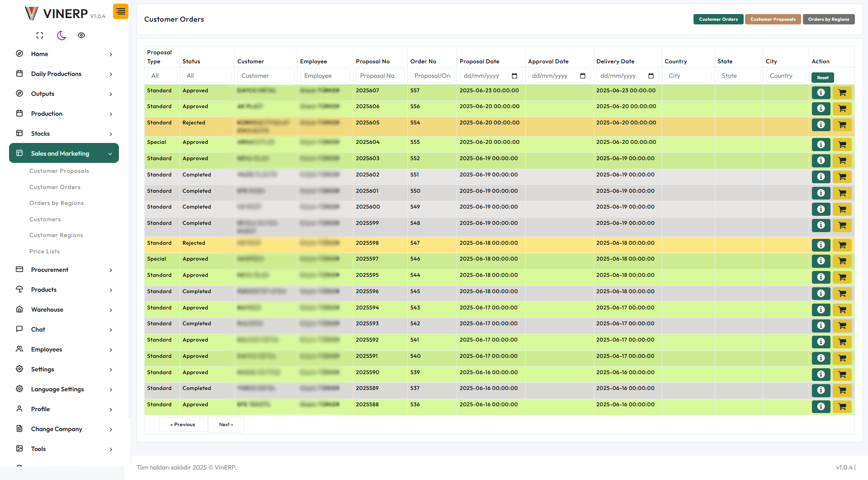Open cart for order 542

842,326
